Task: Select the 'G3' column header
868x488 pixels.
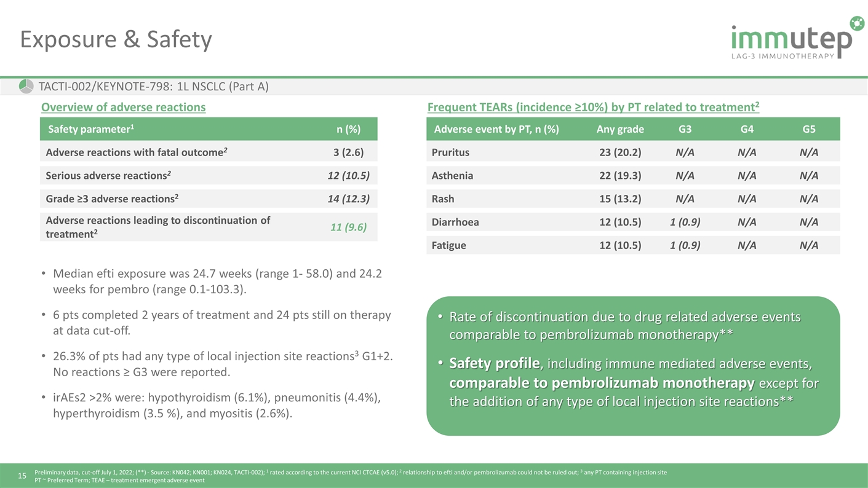Action: pyautogui.click(x=685, y=129)
